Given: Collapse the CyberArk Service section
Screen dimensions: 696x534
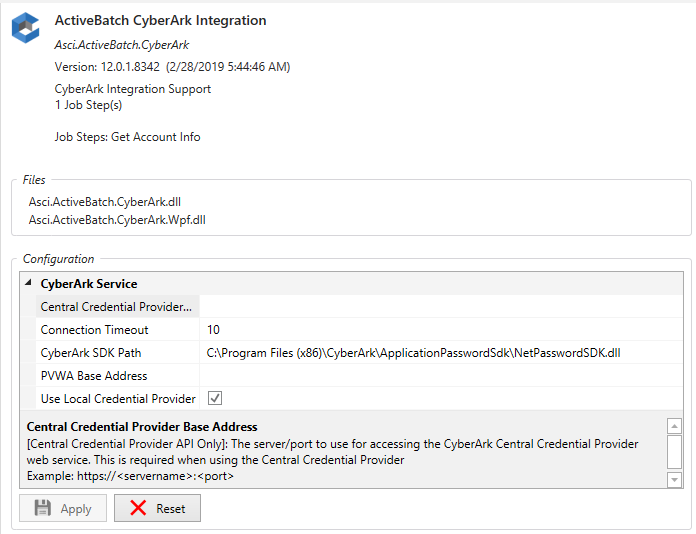Looking at the screenshot, I should pyautogui.click(x=28, y=284).
